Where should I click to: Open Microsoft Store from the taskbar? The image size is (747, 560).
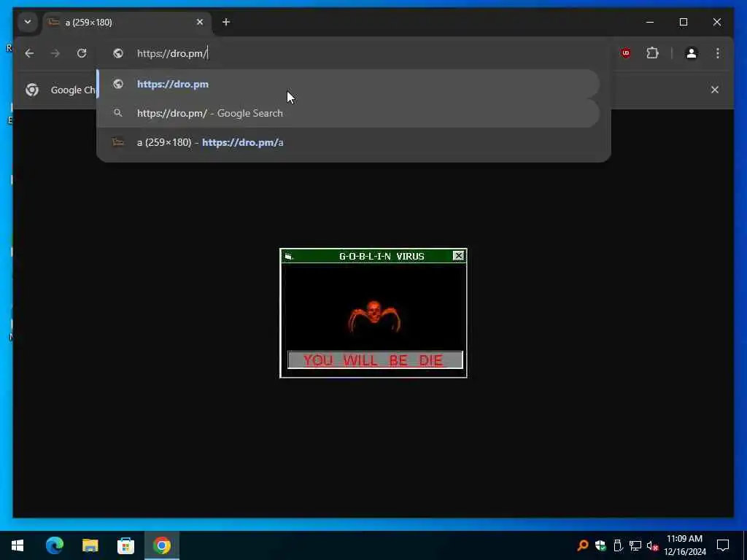(125, 545)
